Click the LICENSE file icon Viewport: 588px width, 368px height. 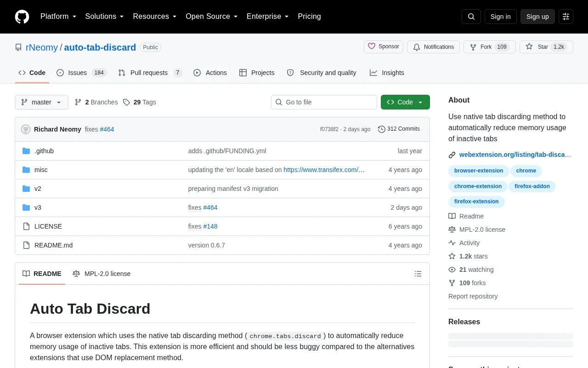pyautogui.click(x=26, y=226)
